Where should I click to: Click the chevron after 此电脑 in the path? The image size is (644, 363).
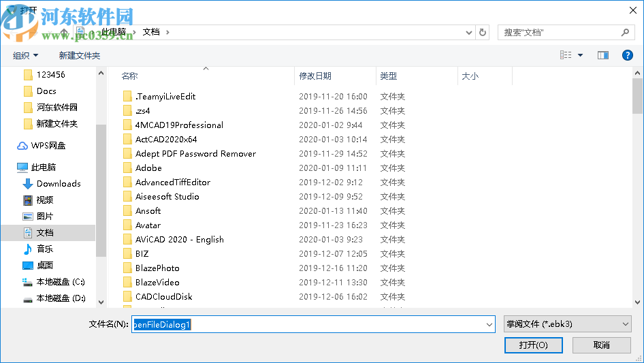[x=134, y=32]
